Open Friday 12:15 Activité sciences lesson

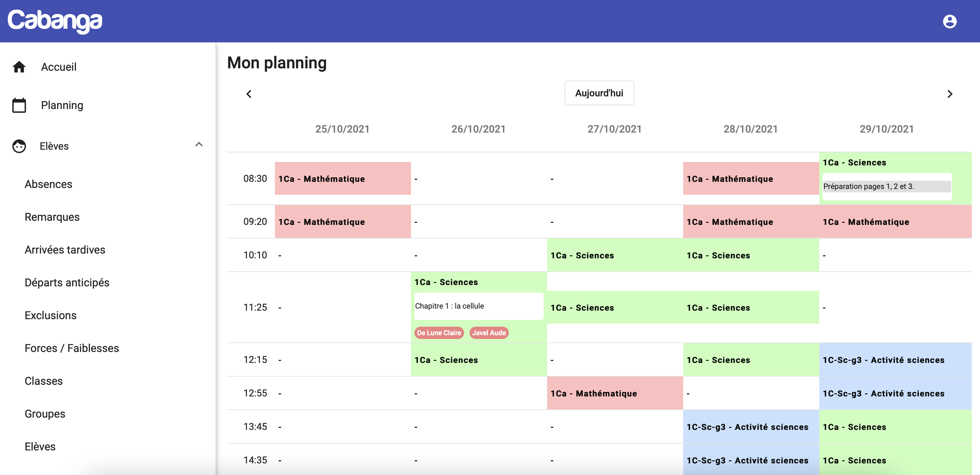pyautogui.click(x=895, y=360)
